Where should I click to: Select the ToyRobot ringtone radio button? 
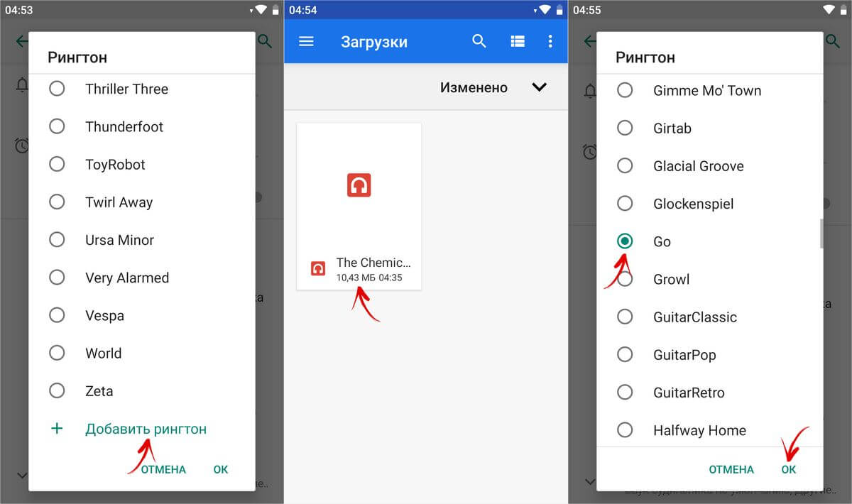tap(57, 164)
